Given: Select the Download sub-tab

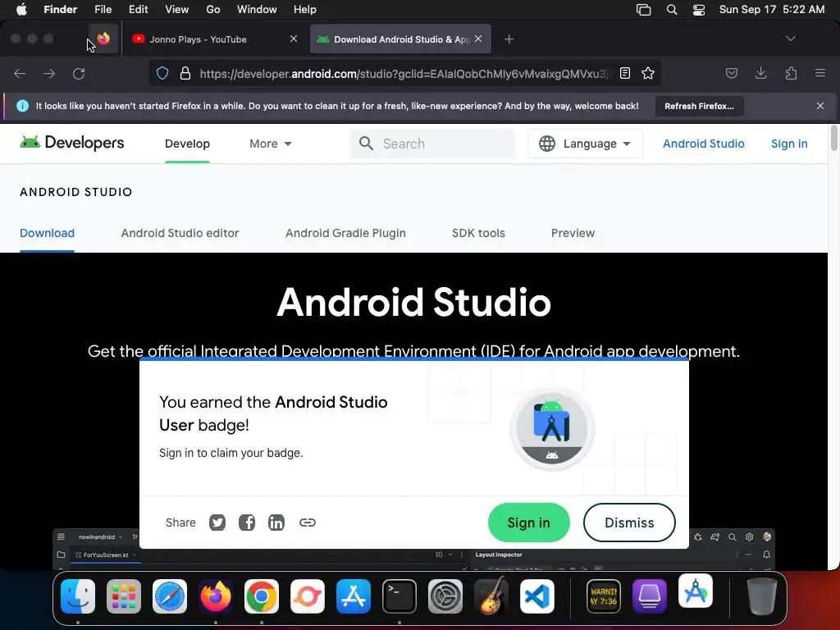Looking at the screenshot, I should (47, 233).
